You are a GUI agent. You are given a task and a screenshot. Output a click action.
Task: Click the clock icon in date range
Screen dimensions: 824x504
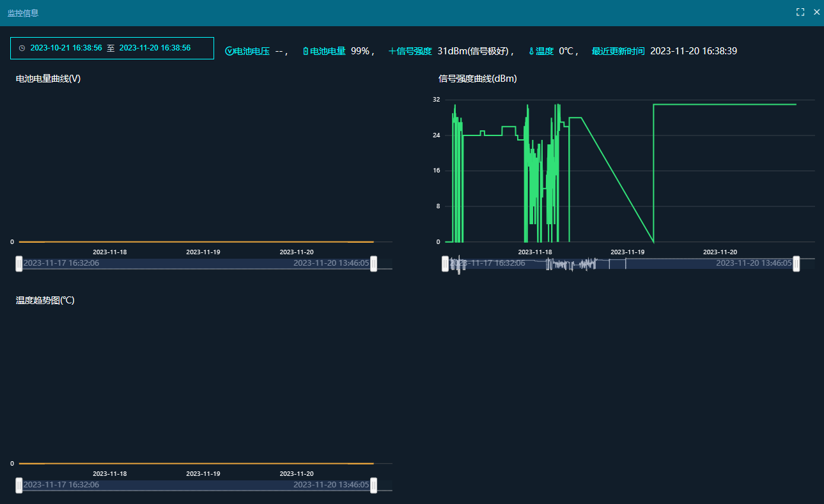pyautogui.click(x=22, y=49)
